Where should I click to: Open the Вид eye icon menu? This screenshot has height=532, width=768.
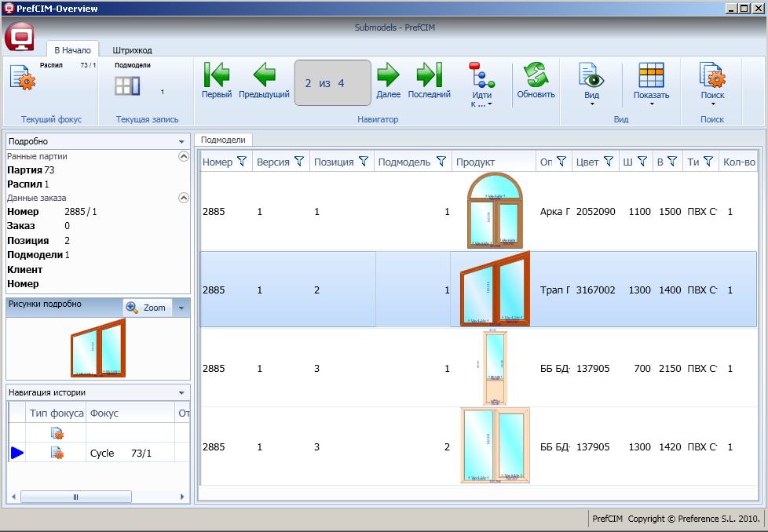pyautogui.click(x=591, y=84)
